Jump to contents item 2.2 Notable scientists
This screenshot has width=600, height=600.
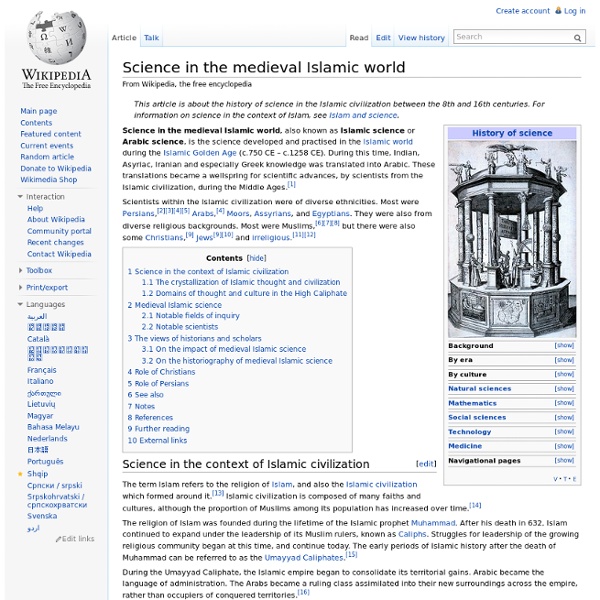click(x=180, y=327)
